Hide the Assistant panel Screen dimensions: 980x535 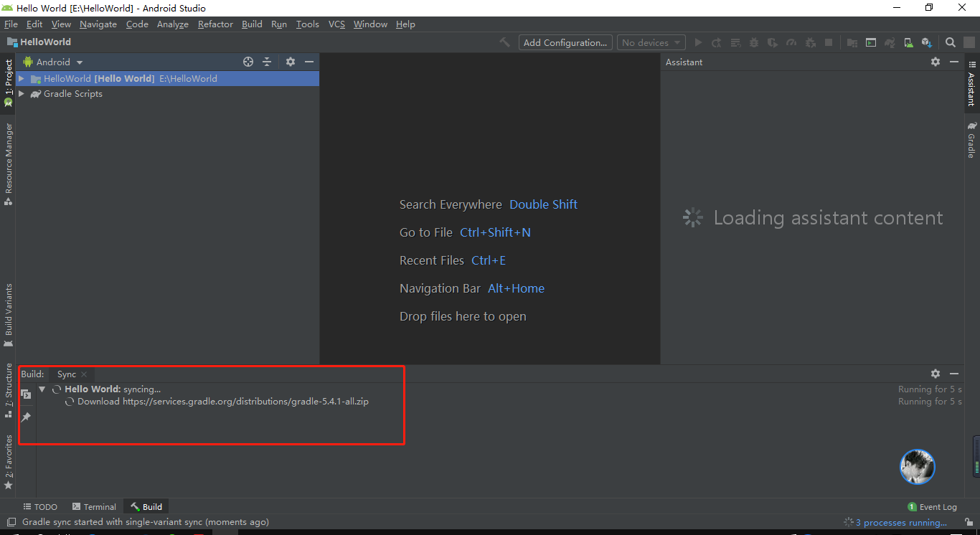[954, 62]
